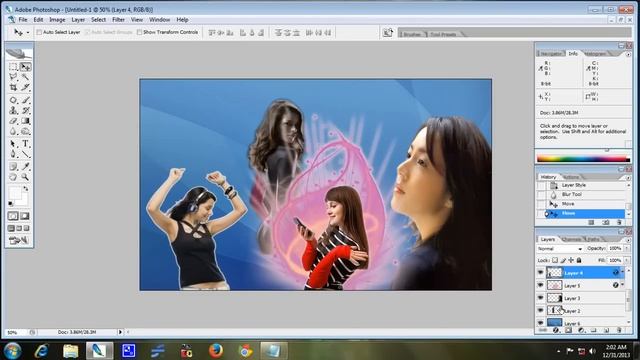Hide Layer 4 with eye icon
The height and width of the screenshot is (360, 640).
(x=541, y=273)
